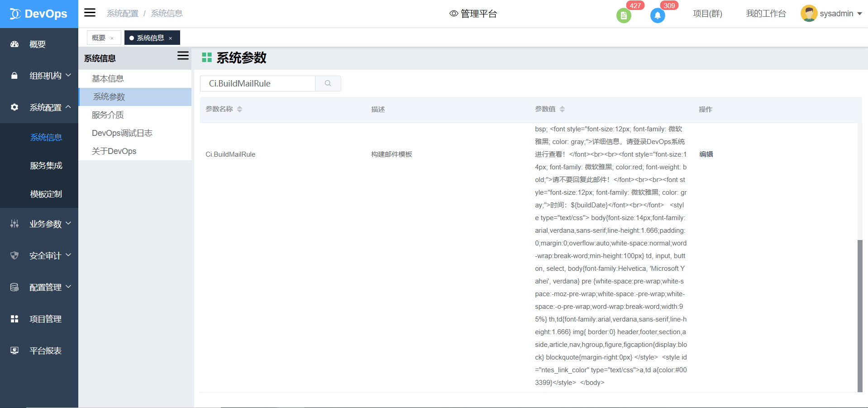
Task: Open 关于DevOps
Action: [x=135, y=151]
